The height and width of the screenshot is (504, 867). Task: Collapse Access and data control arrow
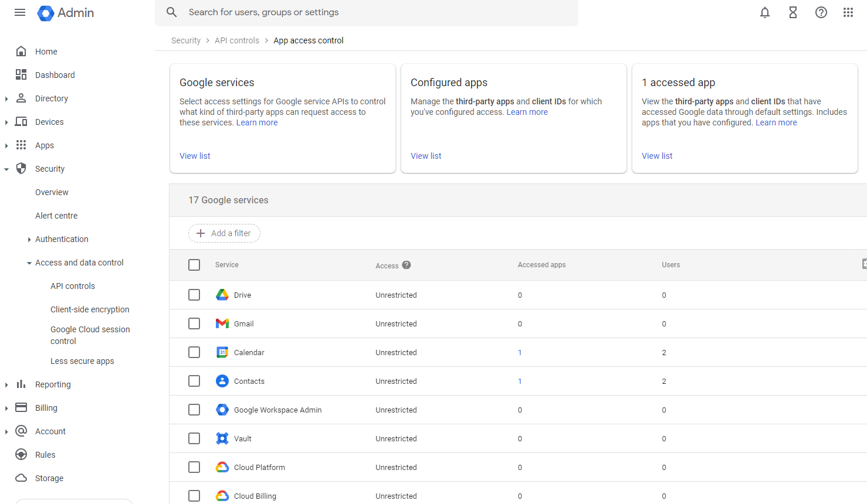tap(29, 263)
